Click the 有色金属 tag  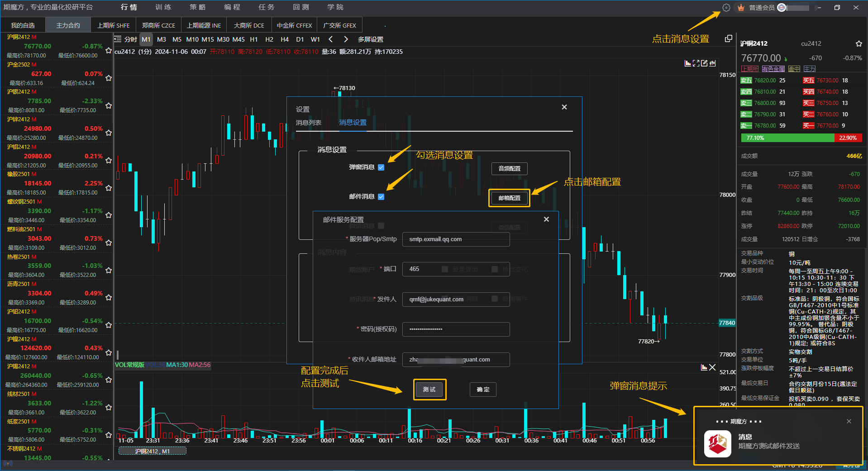point(773,69)
